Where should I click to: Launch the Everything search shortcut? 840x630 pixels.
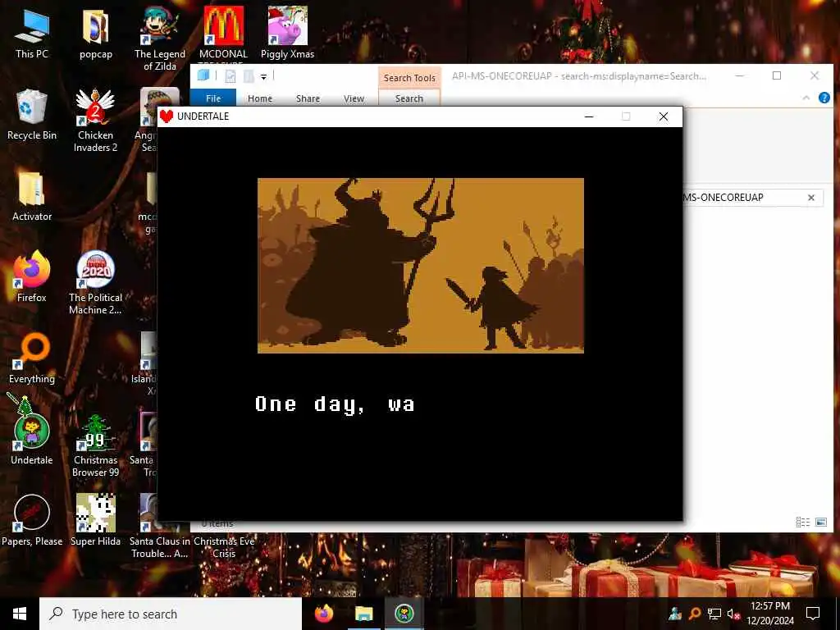(x=32, y=359)
